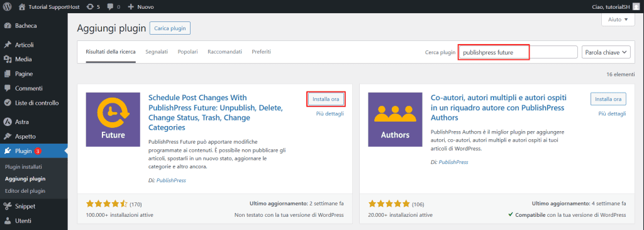Click the Cerca plugin label
This screenshot has width=644, height=230.
coord(440,52)
